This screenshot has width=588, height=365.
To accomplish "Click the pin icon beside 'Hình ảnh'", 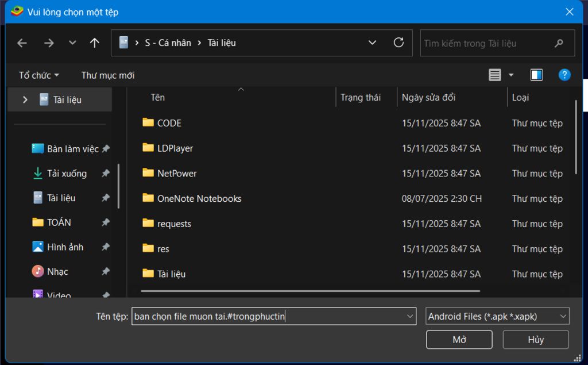I will click(x=106, y=247).
